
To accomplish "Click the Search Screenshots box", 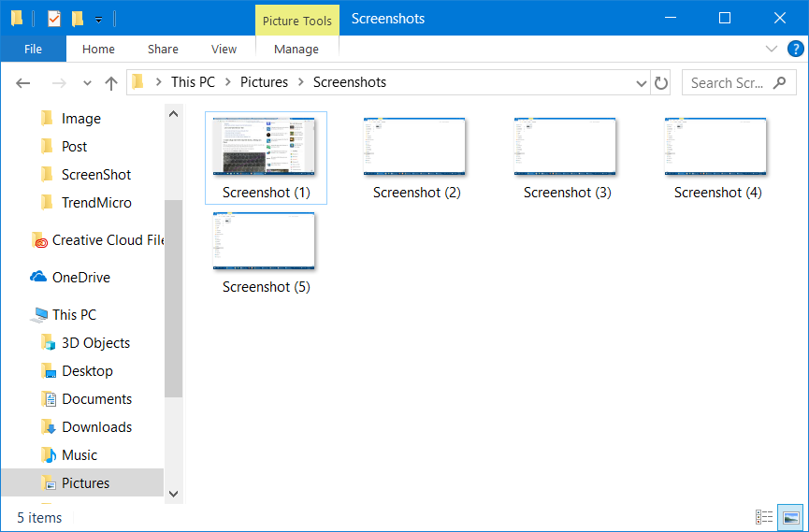I will tap(728, 82).
